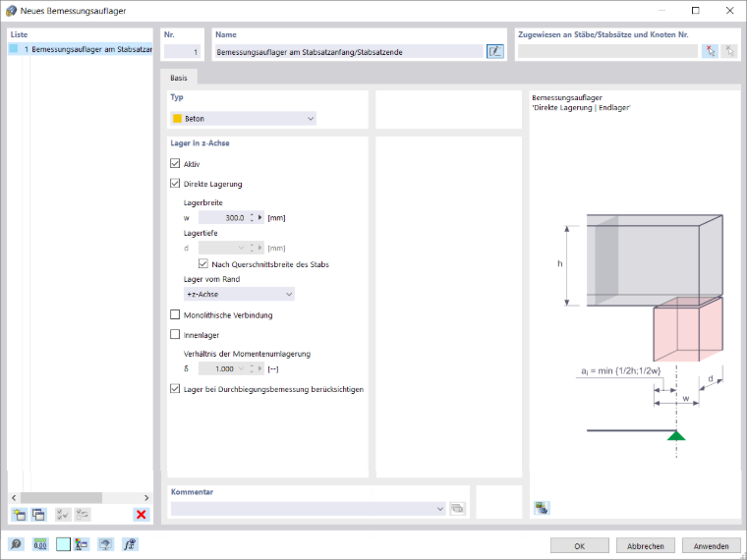This screenshot has width=747, height=560.
Task: Click the Zugewiesen an Stäbe/Stabsätze input field
Action: (607, 51)
